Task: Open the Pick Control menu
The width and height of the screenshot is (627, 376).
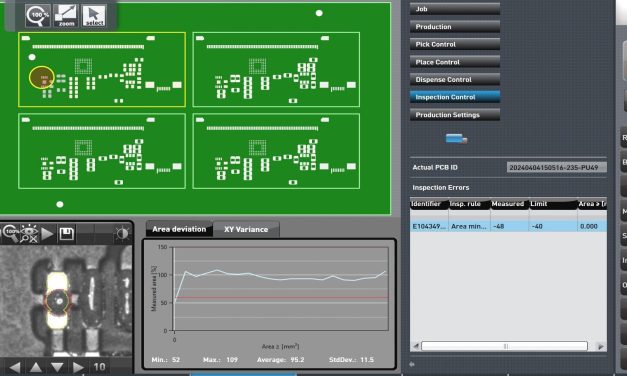Action: [455, 44]
